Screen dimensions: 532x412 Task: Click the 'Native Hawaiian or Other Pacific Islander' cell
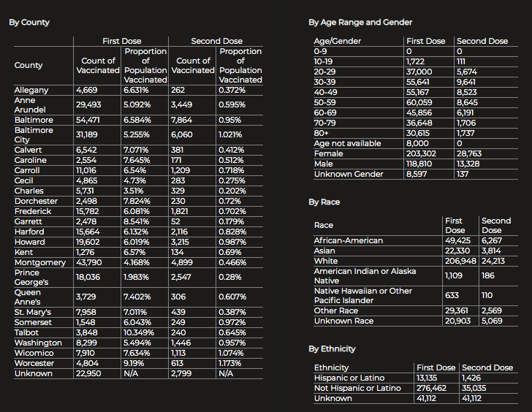click(x=362, y=296)
